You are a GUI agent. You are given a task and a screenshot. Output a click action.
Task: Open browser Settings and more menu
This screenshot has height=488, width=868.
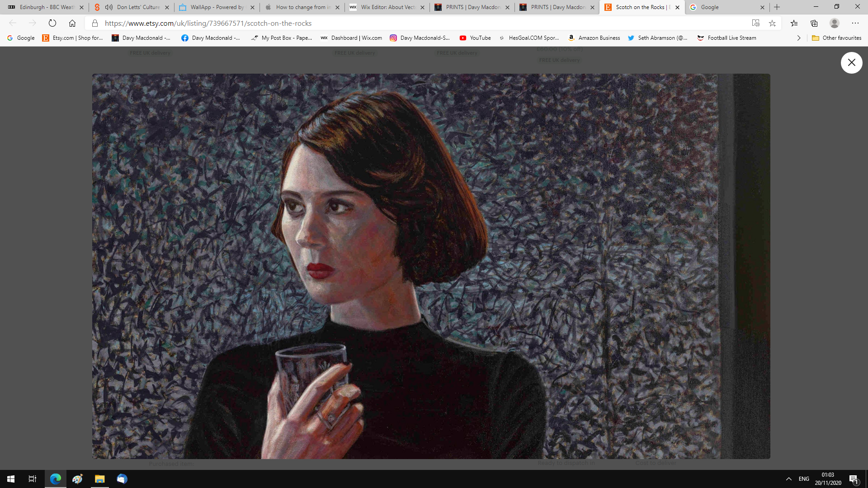pyautogui.click(x=855, y=23)
